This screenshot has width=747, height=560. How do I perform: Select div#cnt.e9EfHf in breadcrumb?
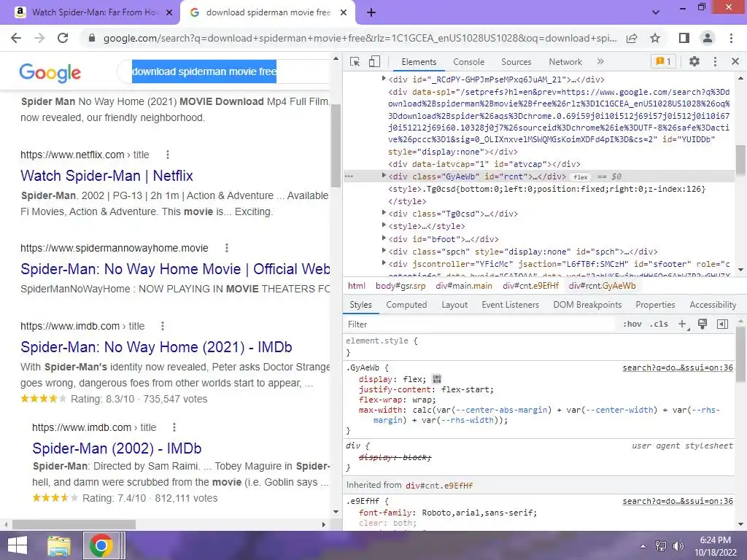pyautogui.click(x=530, y=286)
